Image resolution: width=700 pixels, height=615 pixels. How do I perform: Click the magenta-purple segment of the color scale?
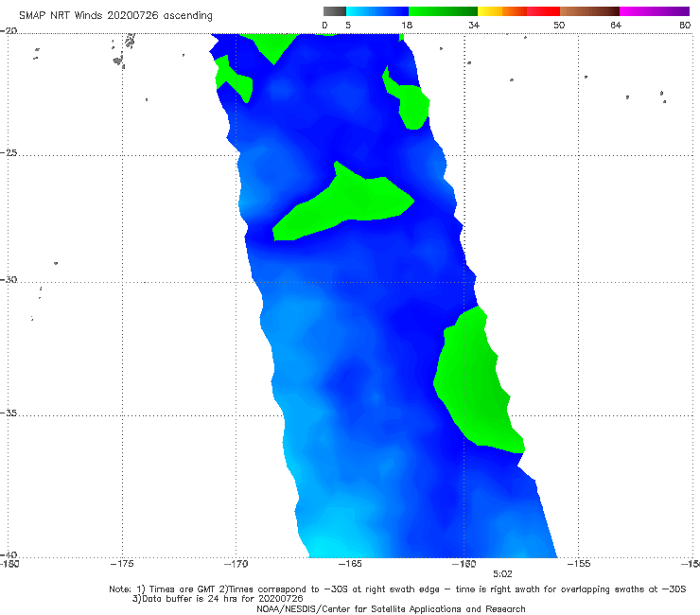(655, 11)
